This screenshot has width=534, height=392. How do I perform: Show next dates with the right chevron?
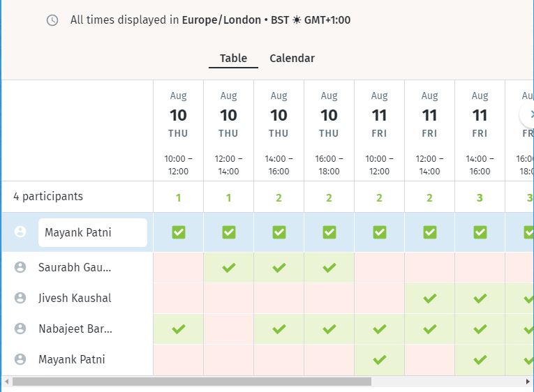coord(529,114)
